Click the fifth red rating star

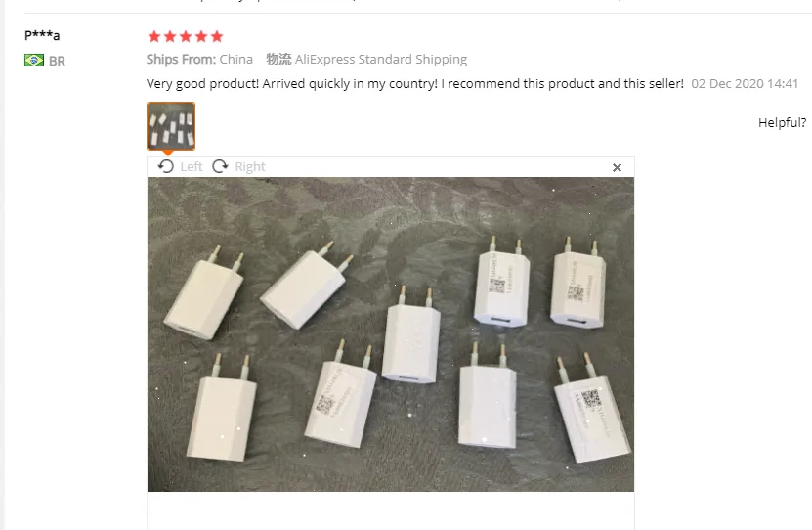217,36
